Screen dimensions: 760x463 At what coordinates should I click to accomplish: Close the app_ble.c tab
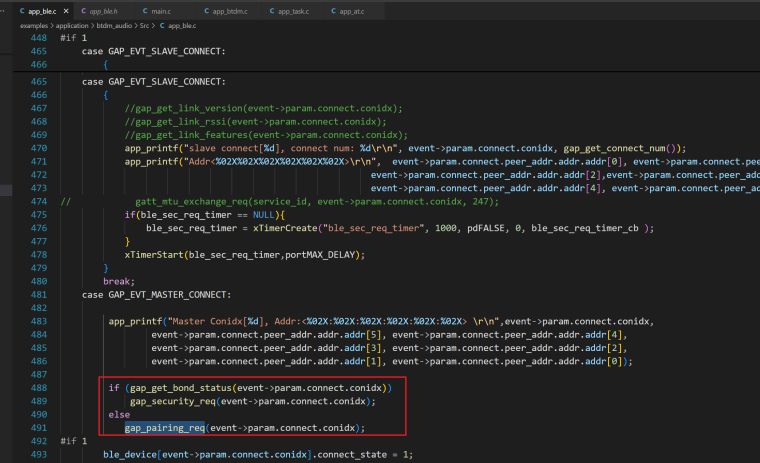(65, 11)
